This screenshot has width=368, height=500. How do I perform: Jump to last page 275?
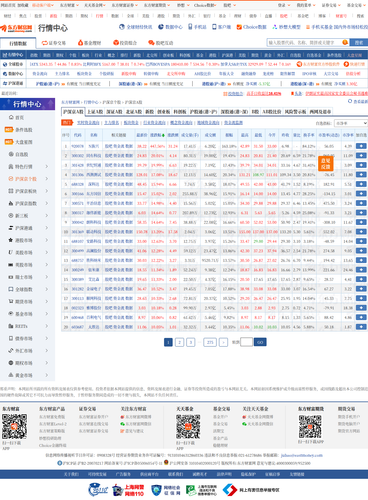tap(210, 342)
